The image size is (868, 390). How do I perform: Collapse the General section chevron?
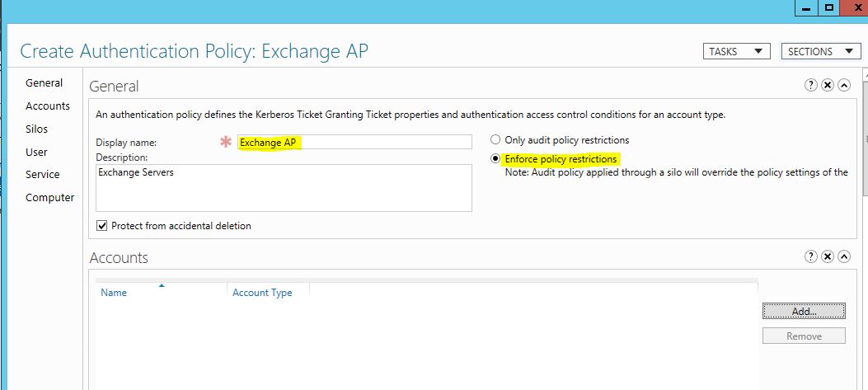[844, 85]
